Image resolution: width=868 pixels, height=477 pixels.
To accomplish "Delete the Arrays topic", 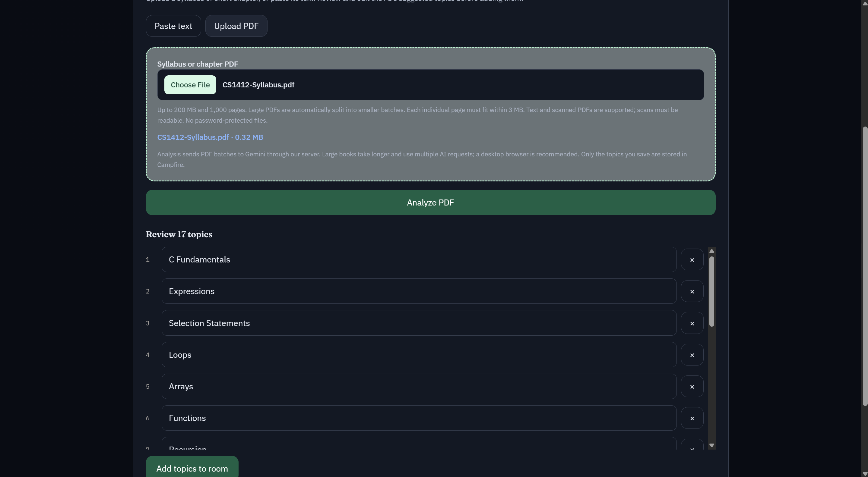I will point(692,386).
